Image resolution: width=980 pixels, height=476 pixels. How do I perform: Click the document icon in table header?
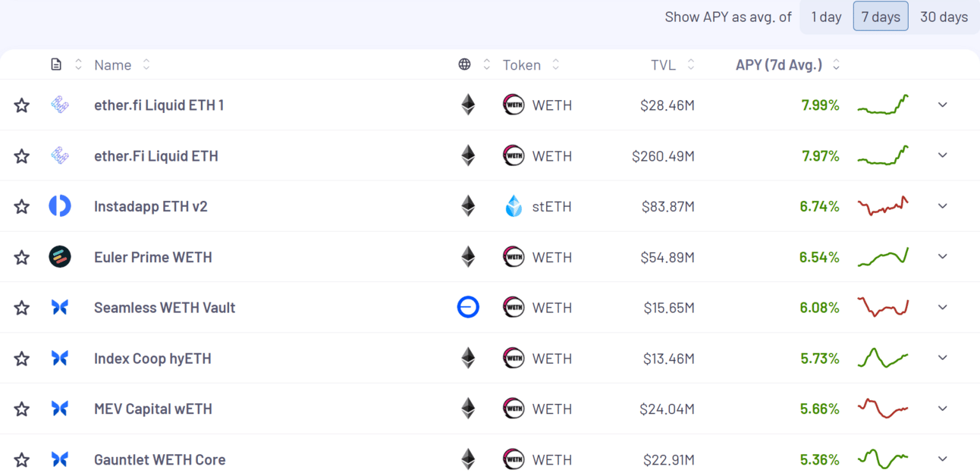coord(56,64)
